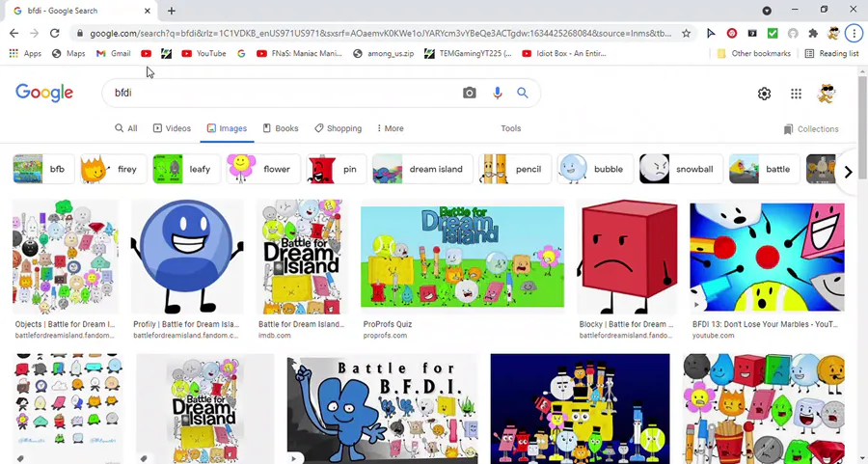Image resolution: width=868 pixels, height=464 pixels.
Task: Open the Google apps grid icon
Action: (x=796, y=94)
